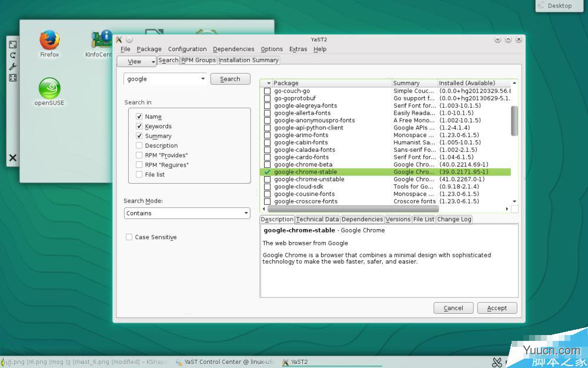Click the YaST2 icon in title bar
The height and width of the screenshot is (368, 588).
coord(119,39)
